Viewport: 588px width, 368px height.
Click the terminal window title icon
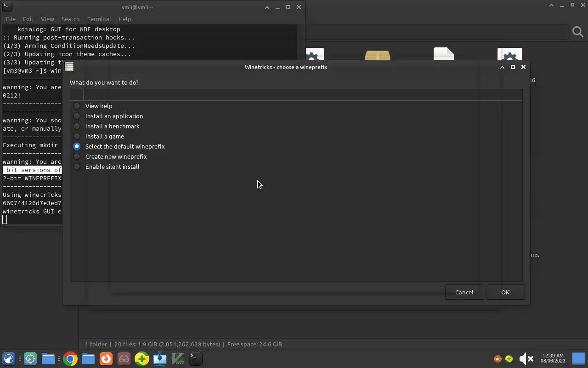click(x=6, y=6)
